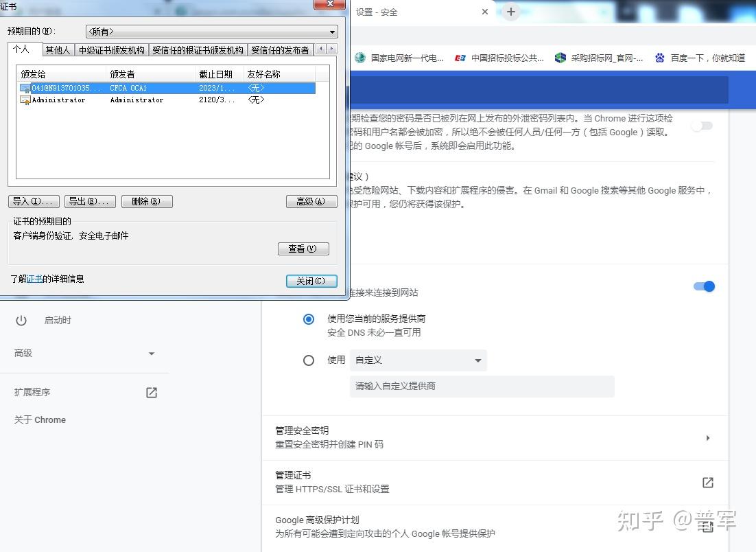Viewport: 756px width, 552px height.
Task: Open the 证书 details link
Action: [35, 279]
